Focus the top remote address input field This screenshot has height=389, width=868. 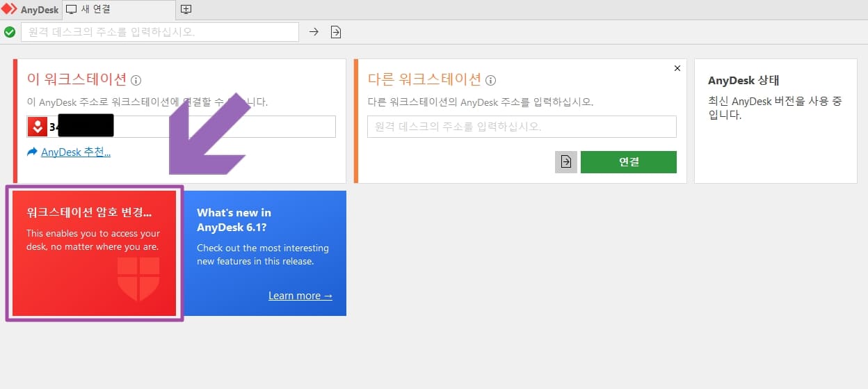(x=160, y=32)
